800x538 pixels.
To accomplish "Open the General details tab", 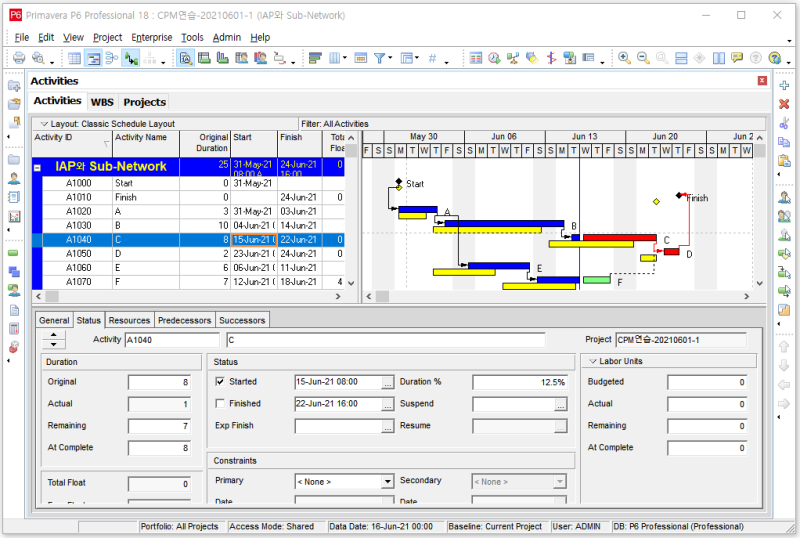I will (x=54, y=320).
